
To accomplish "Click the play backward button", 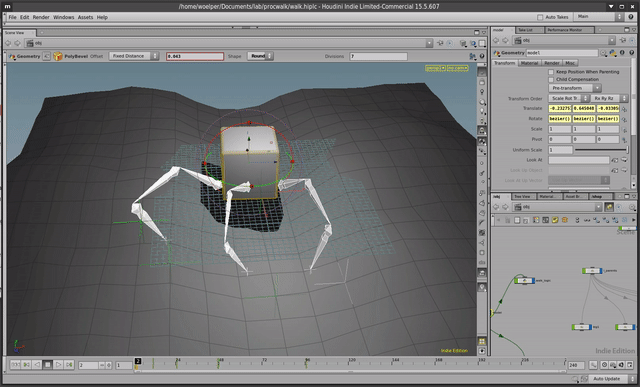I will (x=37, y=365).
